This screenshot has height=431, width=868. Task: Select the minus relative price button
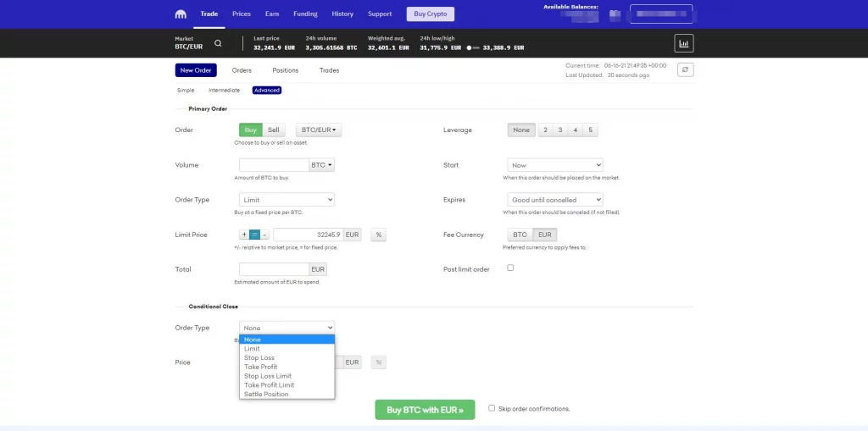tap(264, 235)
